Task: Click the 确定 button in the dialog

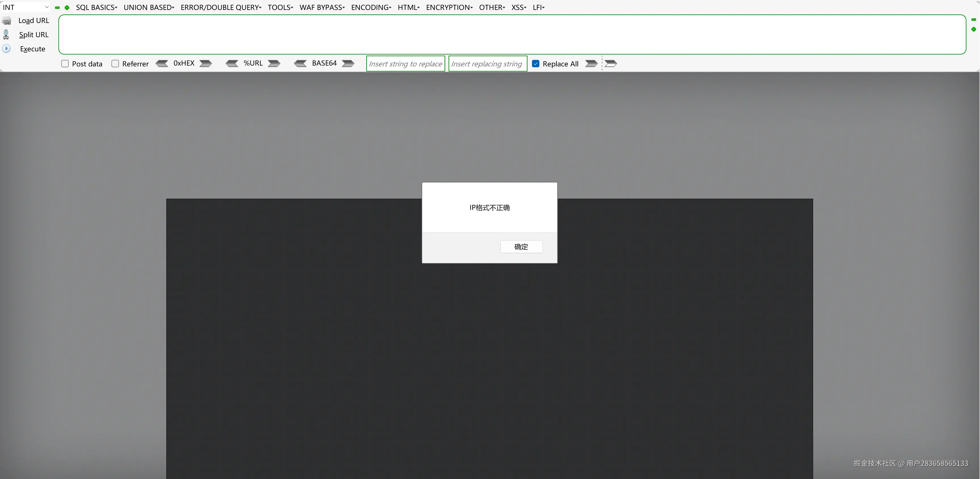Action: tap(521, 247)
